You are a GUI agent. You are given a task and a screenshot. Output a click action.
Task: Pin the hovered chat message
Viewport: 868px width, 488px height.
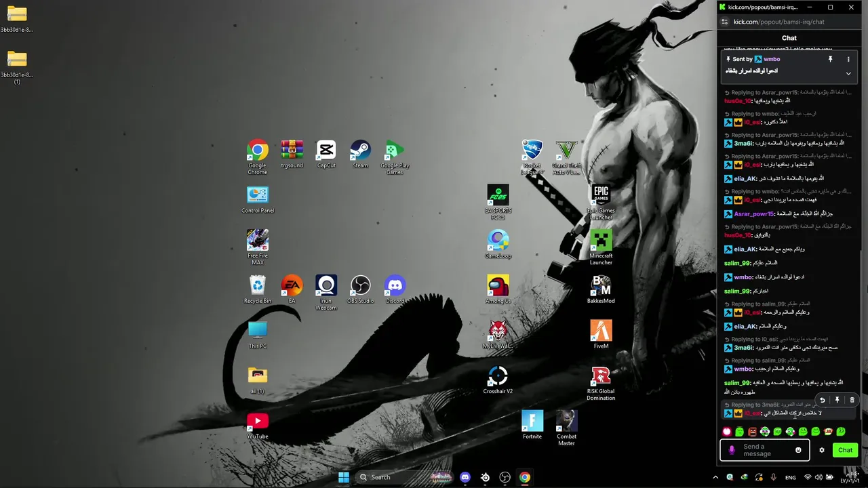click(837, 400)
